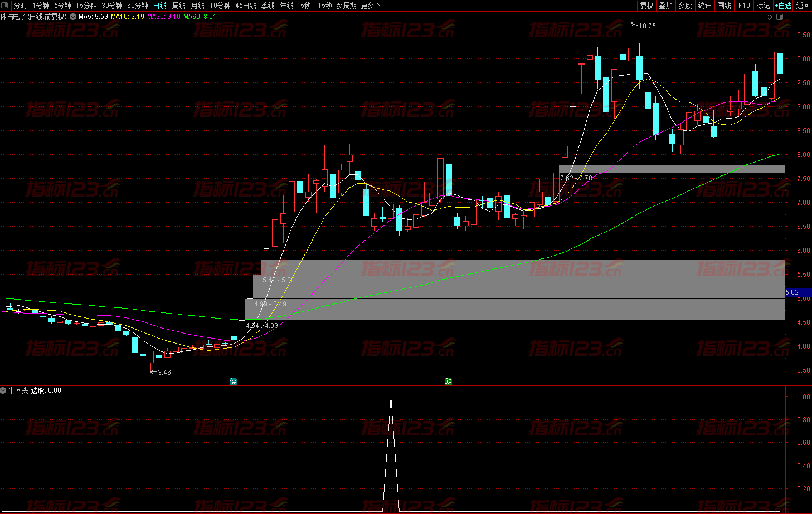Select the 45日线 period

(x=246, y=6)
